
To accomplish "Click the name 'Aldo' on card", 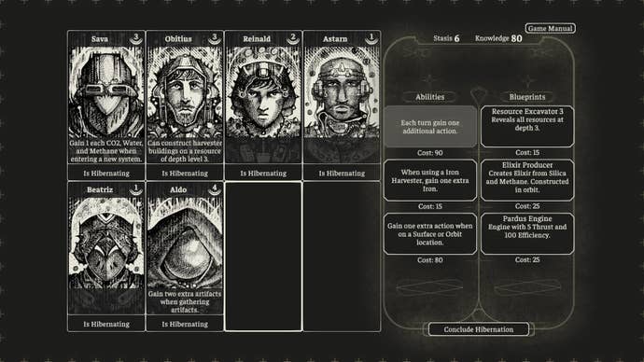I will tap(178, 189).
